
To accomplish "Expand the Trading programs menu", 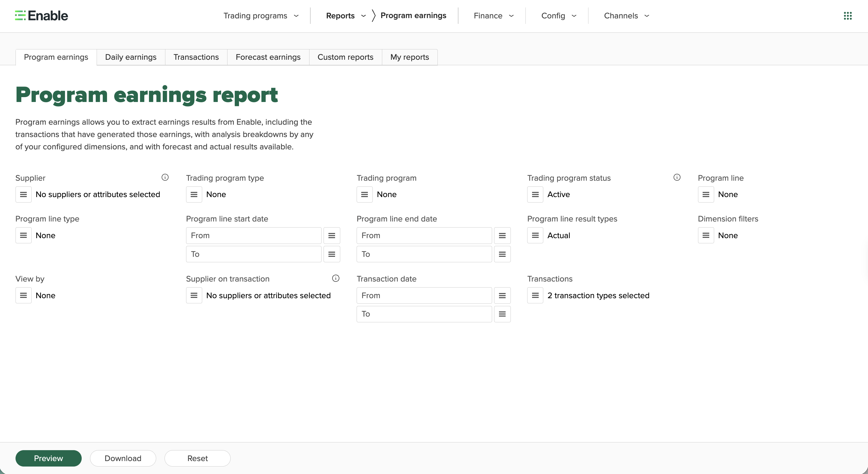I will tap(261, 16).
